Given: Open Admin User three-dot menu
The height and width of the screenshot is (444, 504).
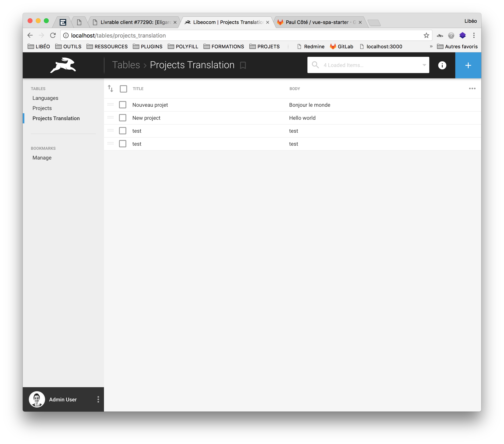Looking at the screenshot, I should 98,399.
